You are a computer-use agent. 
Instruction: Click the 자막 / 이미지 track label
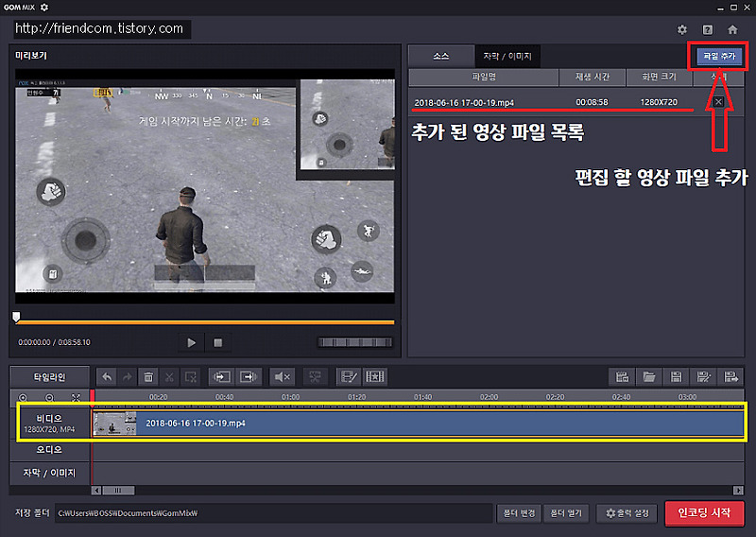[49, 473]
